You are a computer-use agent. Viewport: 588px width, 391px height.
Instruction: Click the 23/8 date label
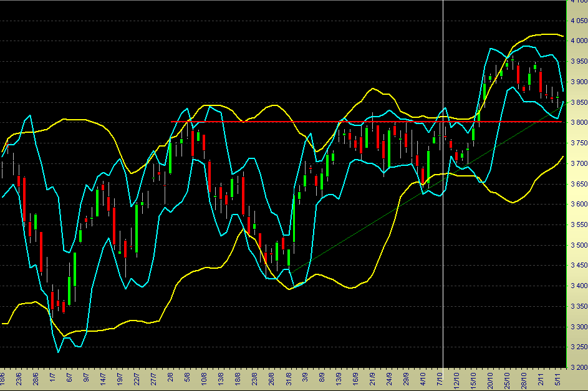click(256, 379)
